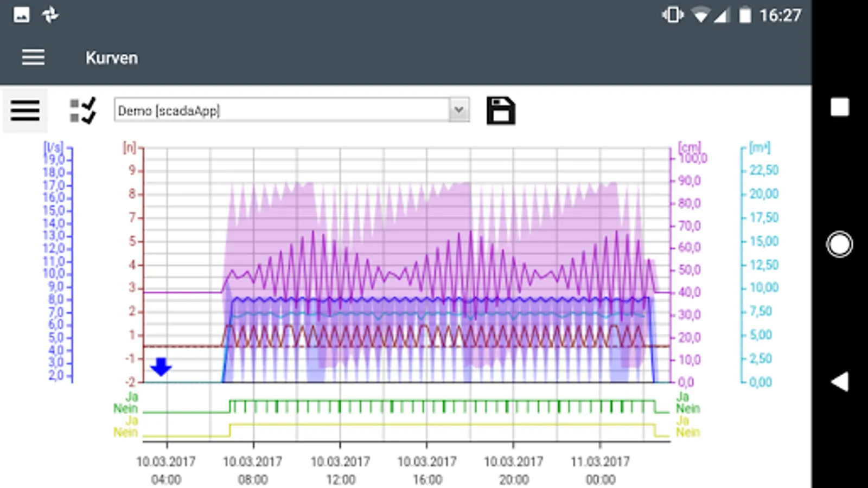868x488 pixels.
Task: Expand the Demo [scadaApp] dropdown arrow
Action: (459, 110)
